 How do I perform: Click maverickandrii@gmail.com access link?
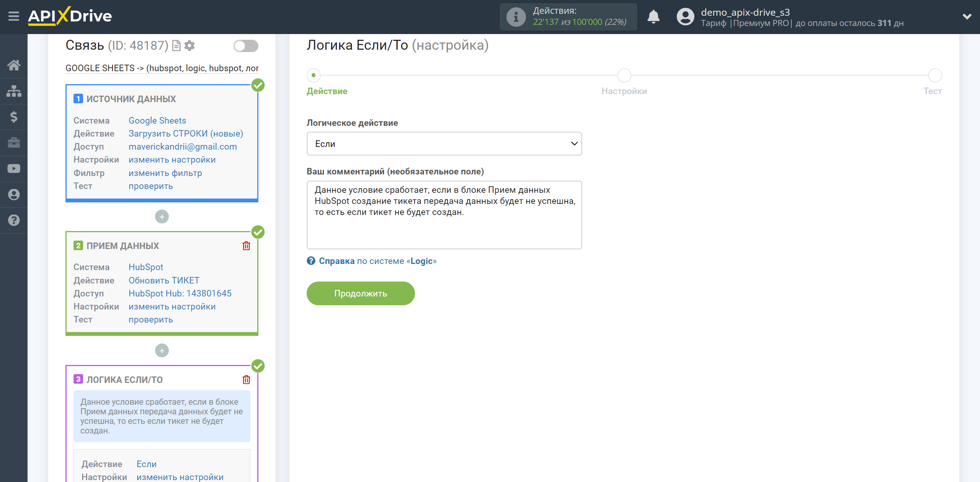click(x=183, y=147)
